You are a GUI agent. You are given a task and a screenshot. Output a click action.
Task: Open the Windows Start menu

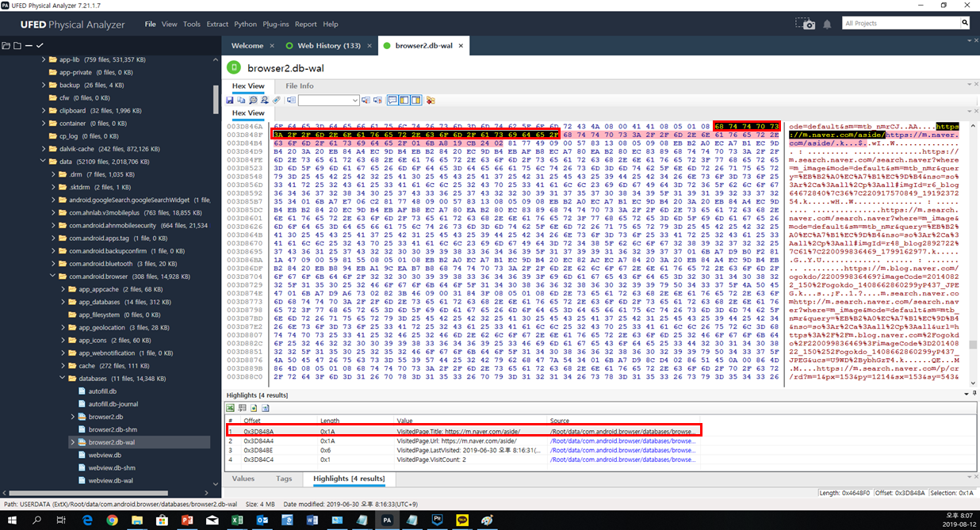point(13,519)
